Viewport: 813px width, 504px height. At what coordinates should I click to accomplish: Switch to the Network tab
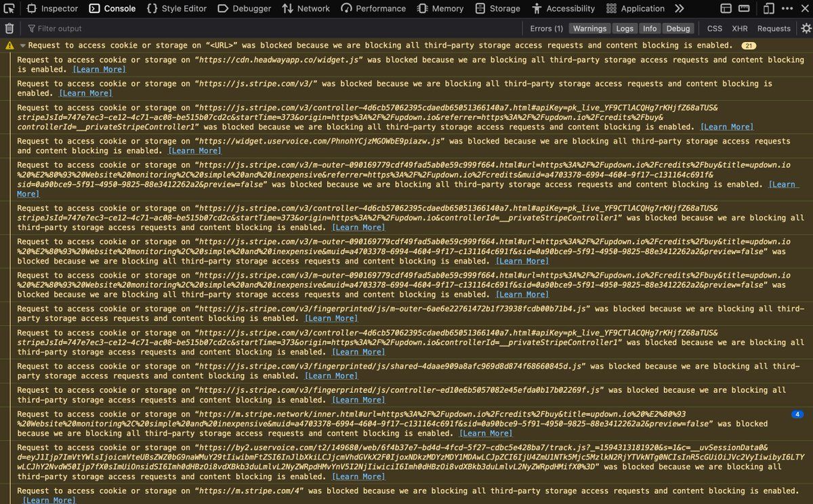(x=306, y=9)
